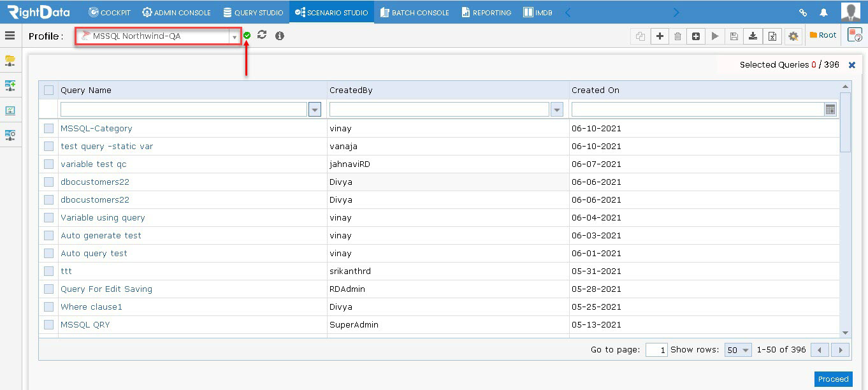Go to next page of results
Image resolution: width=868 pixels, height=390 pixels.
click(841, 350)
